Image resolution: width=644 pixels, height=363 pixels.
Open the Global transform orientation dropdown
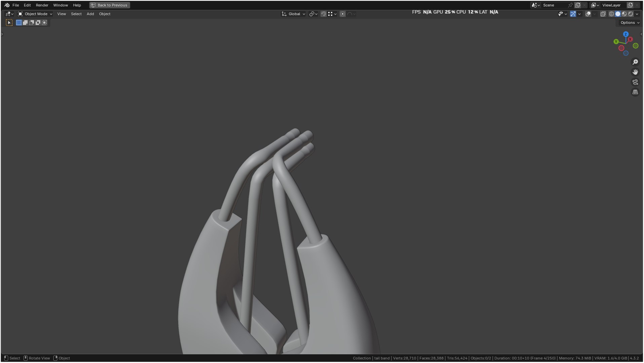tap(294, 14)
